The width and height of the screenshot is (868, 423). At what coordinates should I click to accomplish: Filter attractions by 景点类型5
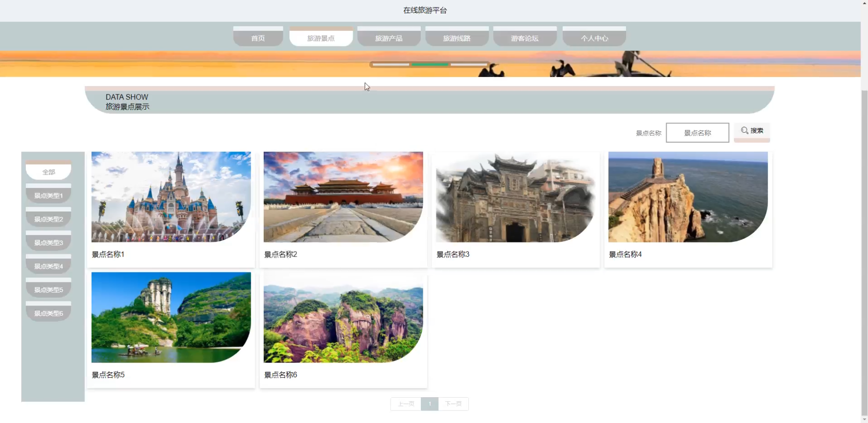click(x=48, y=289)
